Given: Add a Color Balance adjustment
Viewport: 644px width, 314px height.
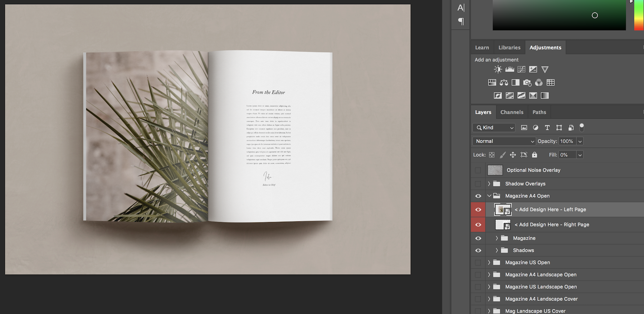Looking at the screenshot, I should point(504,83).
